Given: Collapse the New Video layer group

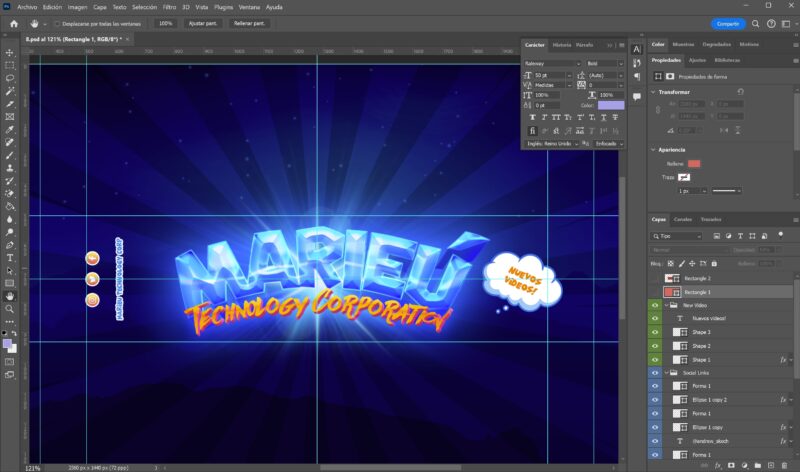Looking at the screenshot, I should [666, 305].
